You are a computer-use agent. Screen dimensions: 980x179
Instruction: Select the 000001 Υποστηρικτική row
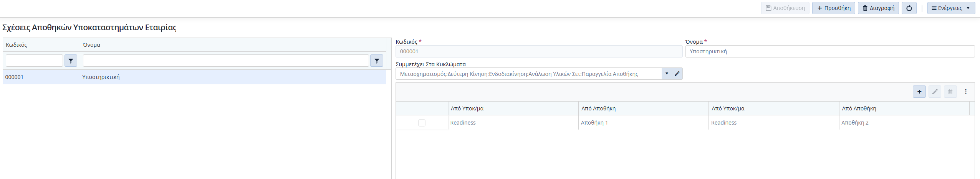tap(194, 77)
